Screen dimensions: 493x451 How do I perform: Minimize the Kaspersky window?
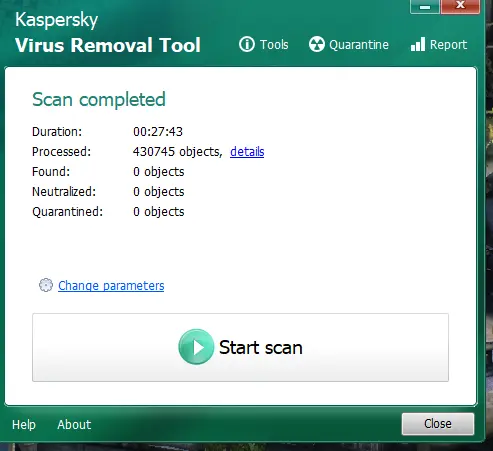(x=425, y=6)
